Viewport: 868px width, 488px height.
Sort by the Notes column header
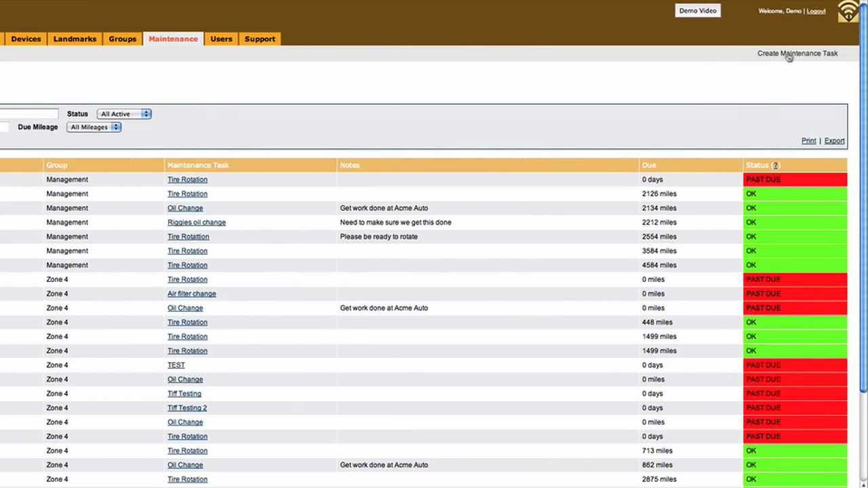coord(350,165)
